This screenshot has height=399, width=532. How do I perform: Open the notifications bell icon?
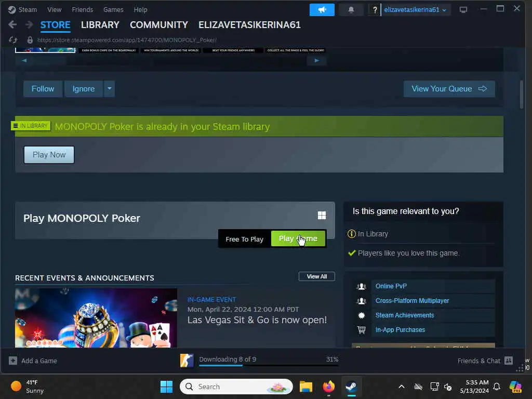[351, 10]
